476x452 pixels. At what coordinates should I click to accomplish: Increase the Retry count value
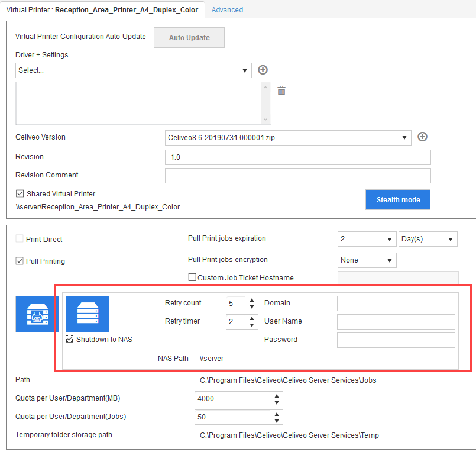(x=252, y=300)
